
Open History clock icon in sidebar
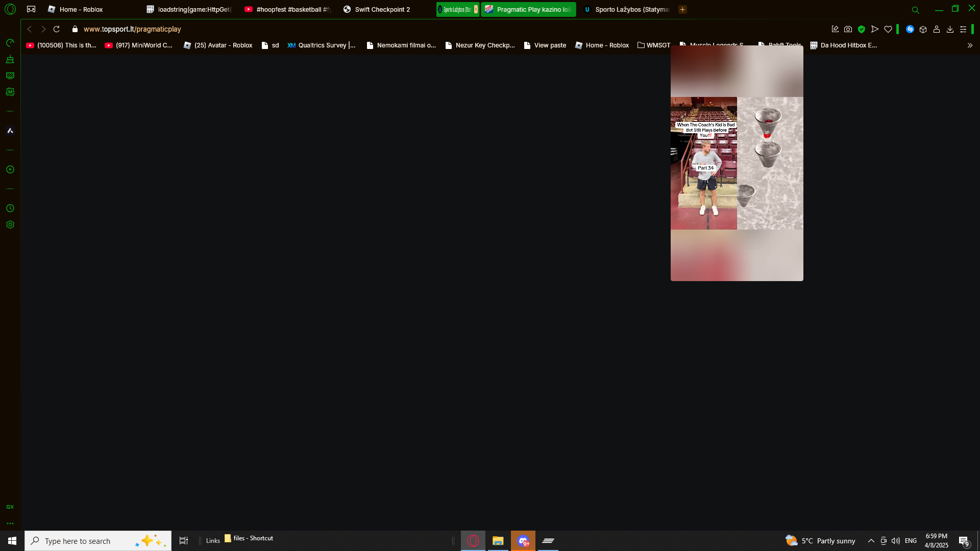pyautogui.click(x=10, y=208)
